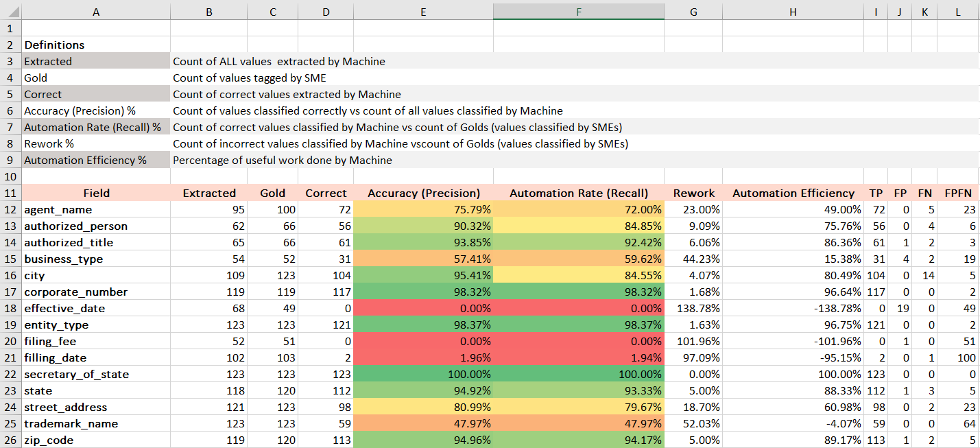Click the 'authorized_person' field cell

(96, 226)
